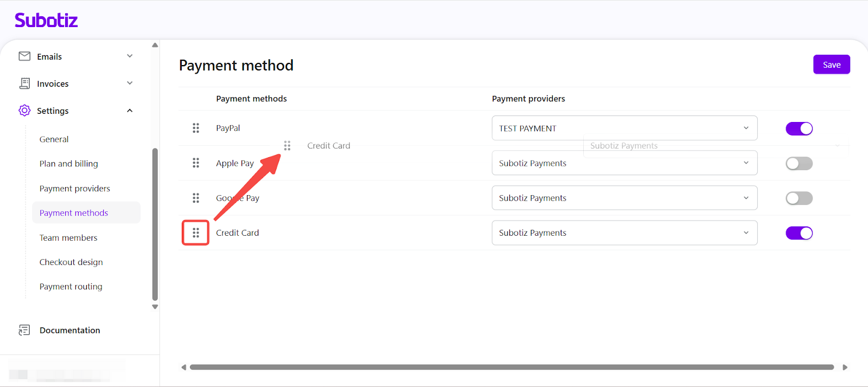The width and height of the screenshot is (868, 387).
Task: Disable the PayPal payment method toggle
Action: tap(799, 128)
